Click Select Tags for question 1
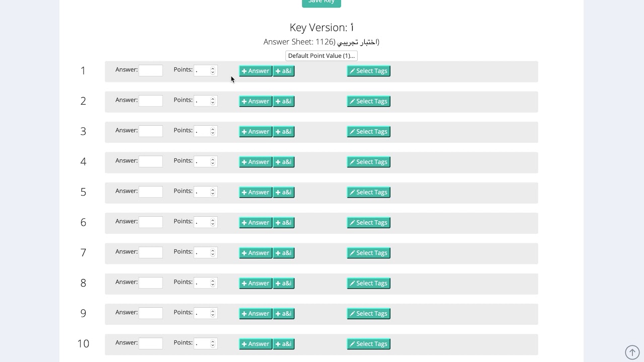The height and width of the screenshot is (362, 644). [x=368, y=71]
